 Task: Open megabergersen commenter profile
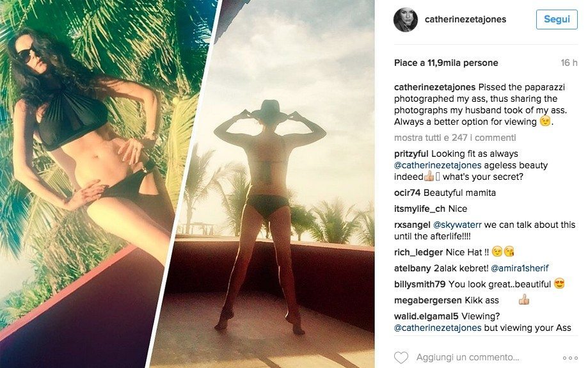pos(428,300)
